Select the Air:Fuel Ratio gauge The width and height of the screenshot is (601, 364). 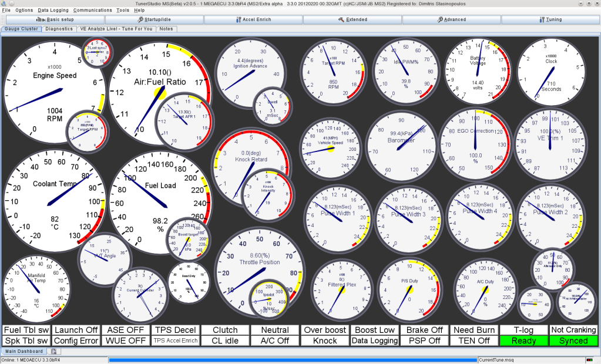pyautogui.click(x=160, y=93)
